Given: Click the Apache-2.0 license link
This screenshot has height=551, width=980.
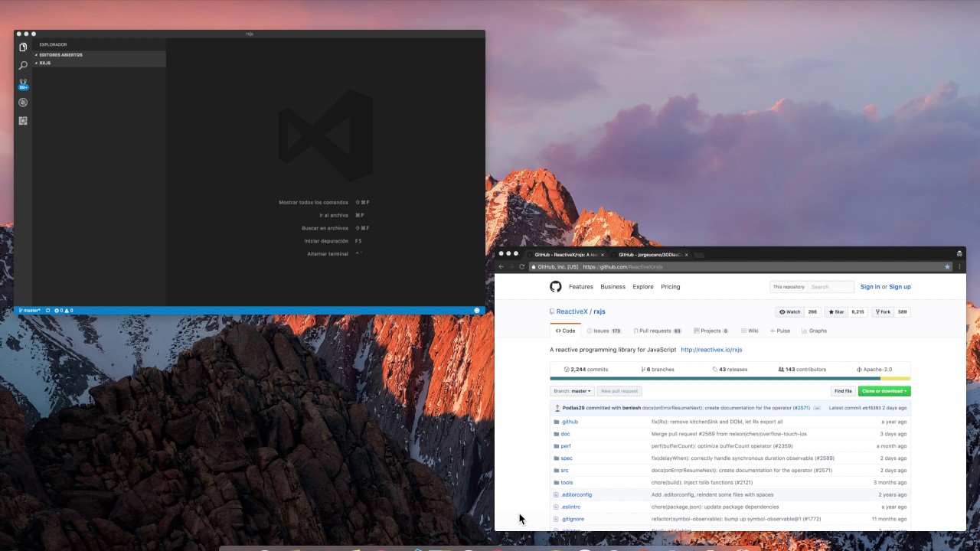Looking at the screenshot, I should pyautogui.click(x=874, y=370).
